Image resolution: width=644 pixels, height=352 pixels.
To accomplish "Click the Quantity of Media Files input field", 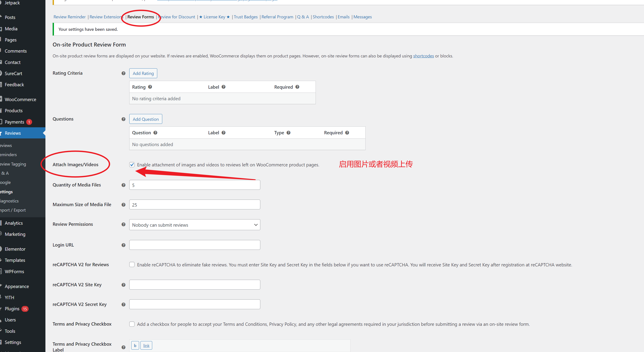I will point(195,185).
